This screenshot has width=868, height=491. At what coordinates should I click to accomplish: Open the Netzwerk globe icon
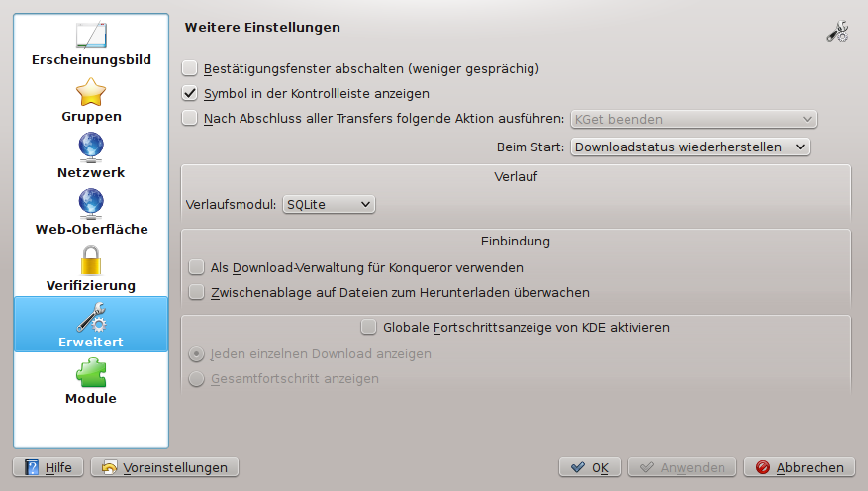point(91,147)
